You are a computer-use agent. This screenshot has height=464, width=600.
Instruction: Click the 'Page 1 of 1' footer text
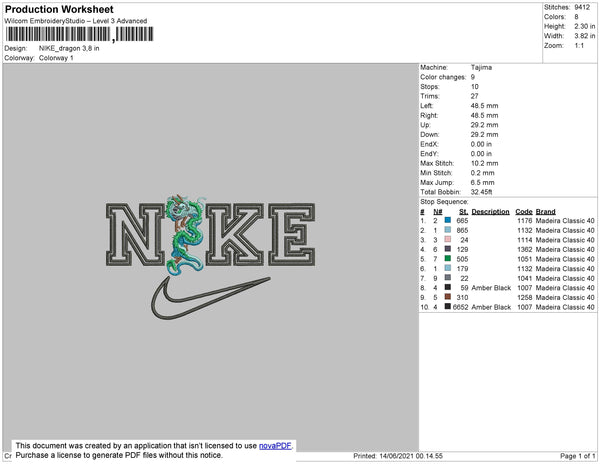click(x=577, y=456)
